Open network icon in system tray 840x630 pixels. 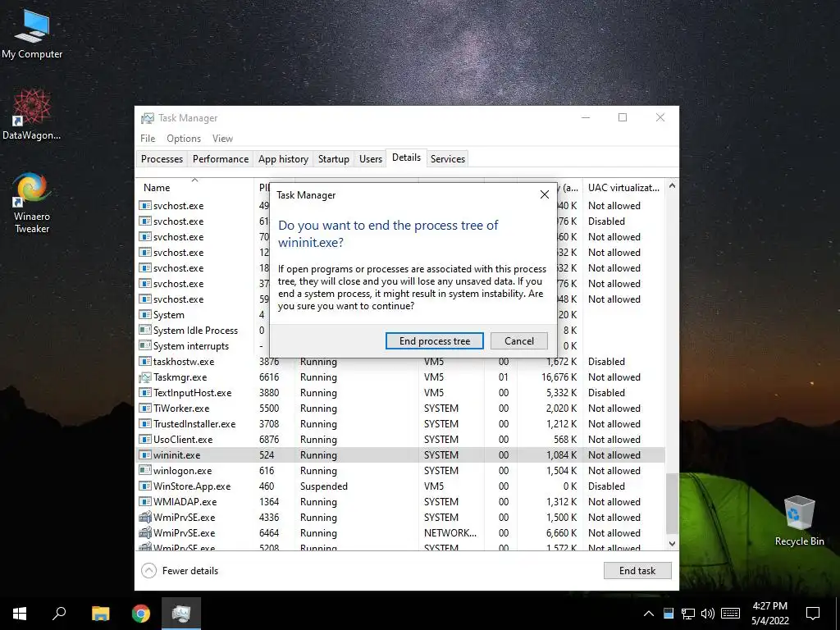pos(688,614)
